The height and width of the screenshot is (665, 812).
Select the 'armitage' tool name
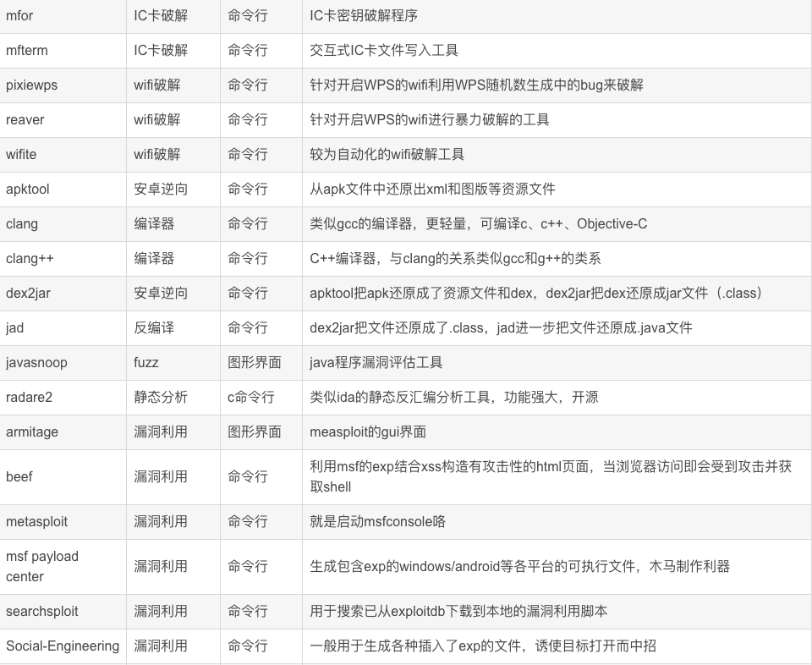click(32, 432)
